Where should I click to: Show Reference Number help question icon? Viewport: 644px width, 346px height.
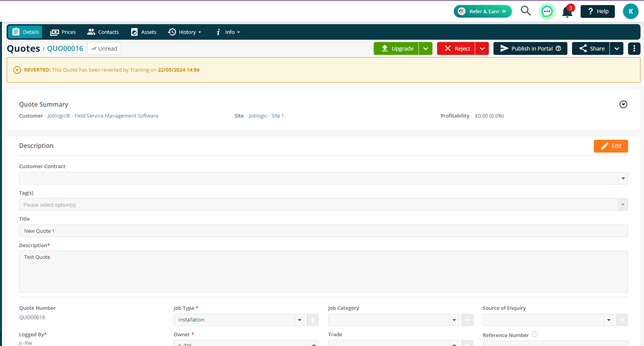click(535, 334)
